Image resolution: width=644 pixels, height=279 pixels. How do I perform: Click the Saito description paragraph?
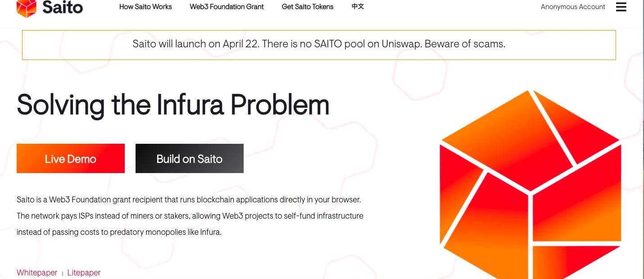(x=190, y=216)
